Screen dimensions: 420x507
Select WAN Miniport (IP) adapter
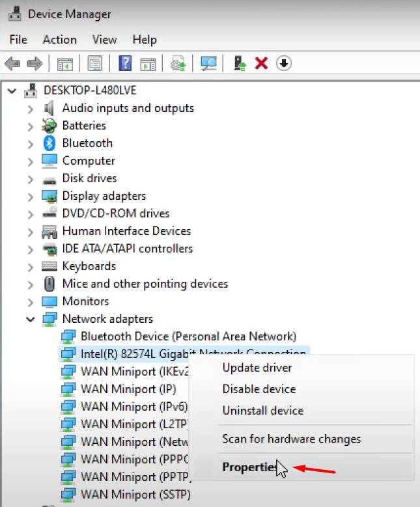coord(128,389)
